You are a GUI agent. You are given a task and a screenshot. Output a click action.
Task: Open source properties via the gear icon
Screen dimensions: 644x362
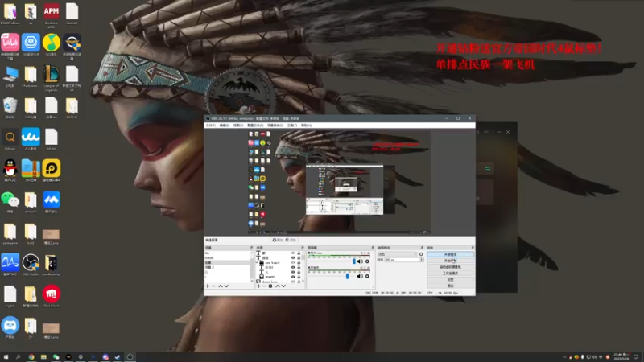(x=270, y=286)
